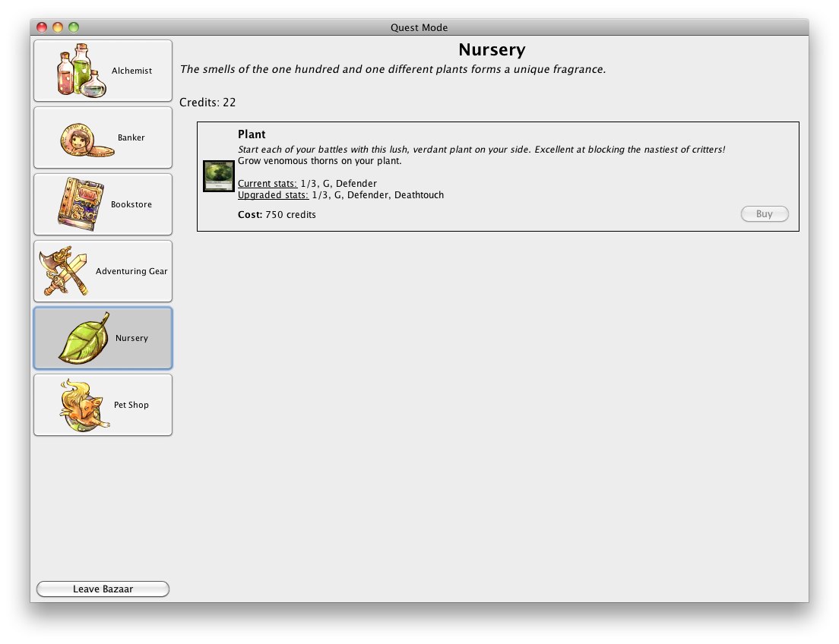
Task: Click the Adventuring Gear axe and sword icon
Action: click(64, 271)
